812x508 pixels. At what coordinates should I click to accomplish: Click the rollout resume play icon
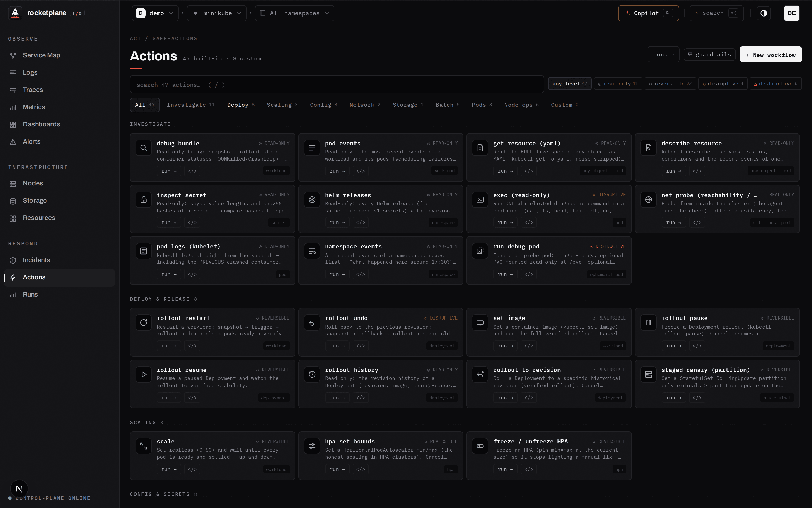(x=144, y=374)
